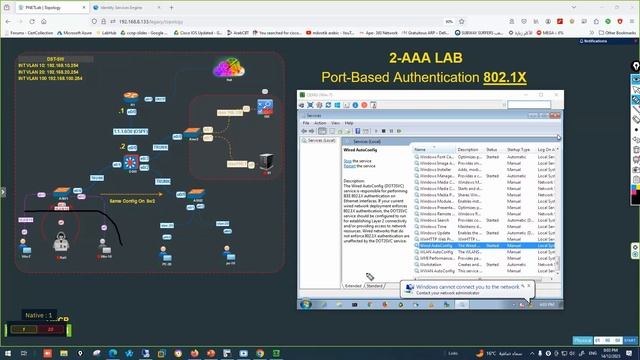Switch to the Standard tab

point(374,286)
